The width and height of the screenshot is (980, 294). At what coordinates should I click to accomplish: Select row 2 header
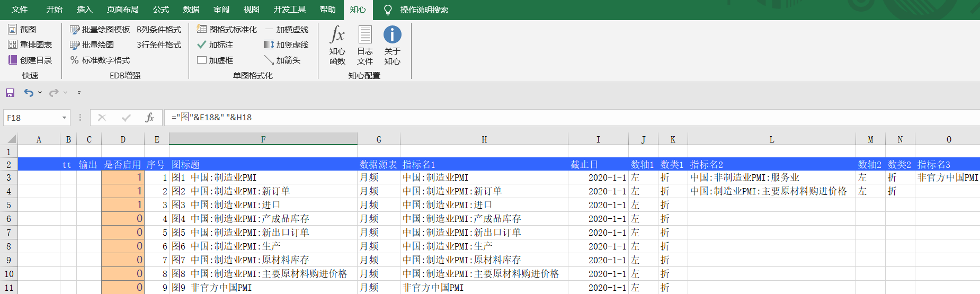coord(8,164)
